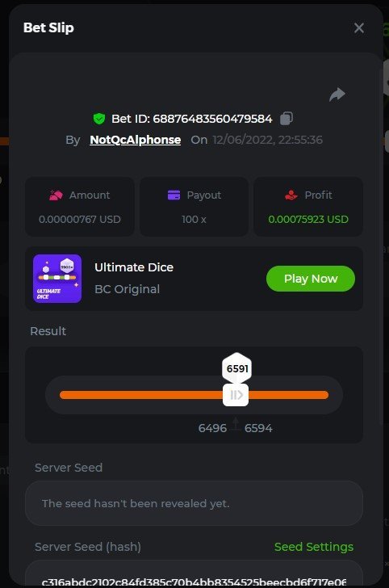The width and height of the screenshot is (389, 588).
Task: Open the Ultimate Dice game thumbnail
Action: click(57, 279)
